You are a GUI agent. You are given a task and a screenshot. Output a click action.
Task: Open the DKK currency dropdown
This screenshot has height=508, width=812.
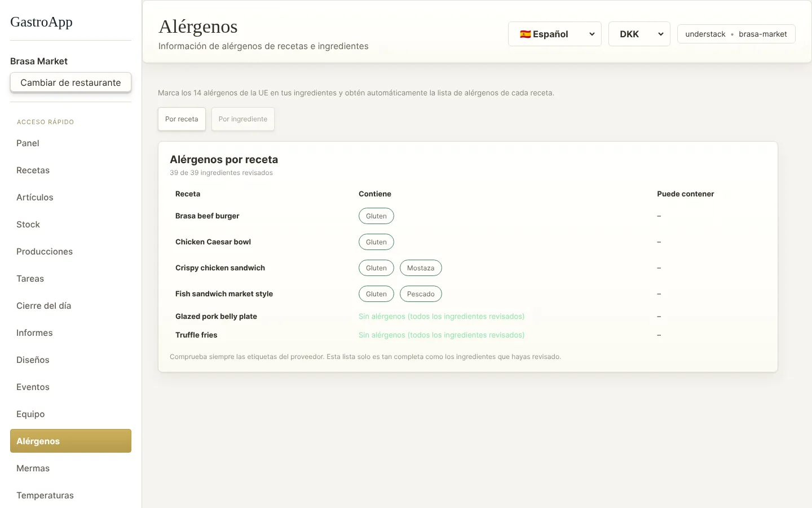639,34
